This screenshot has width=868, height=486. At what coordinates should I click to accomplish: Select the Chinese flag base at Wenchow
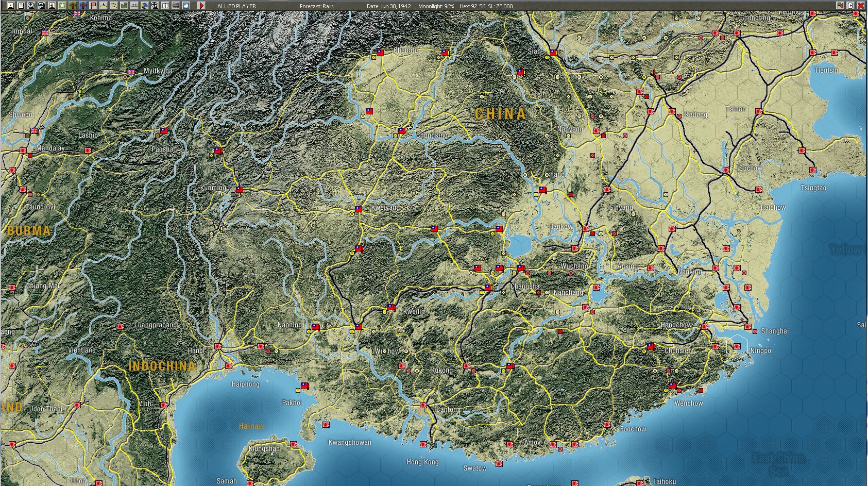(x=672, y=386)
